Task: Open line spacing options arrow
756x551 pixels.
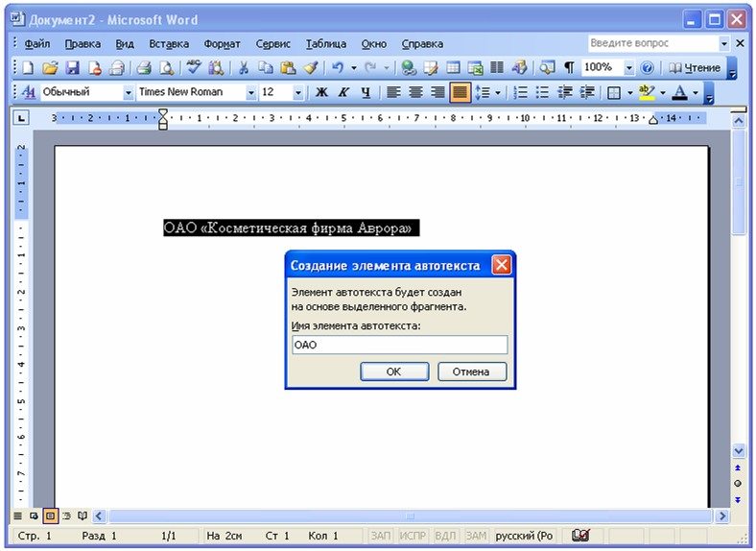Action: click(x=498, y=92)
